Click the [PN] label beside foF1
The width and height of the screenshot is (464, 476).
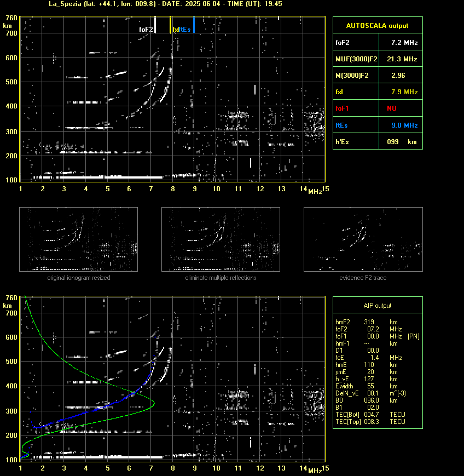[x=413, y=336]
